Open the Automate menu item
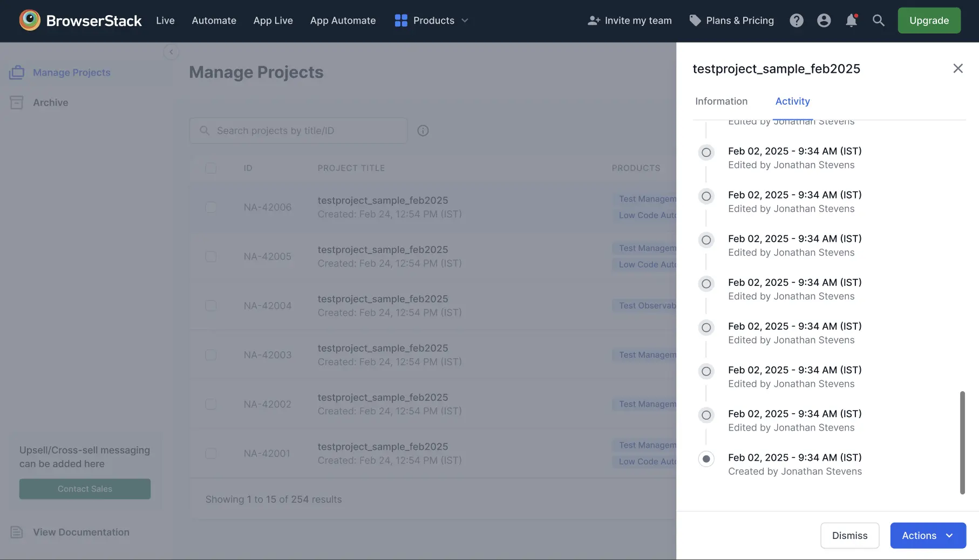 214,21
